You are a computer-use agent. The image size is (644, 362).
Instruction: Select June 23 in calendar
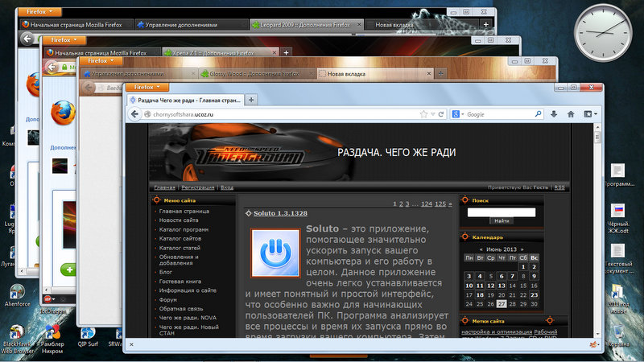[534, 294]
